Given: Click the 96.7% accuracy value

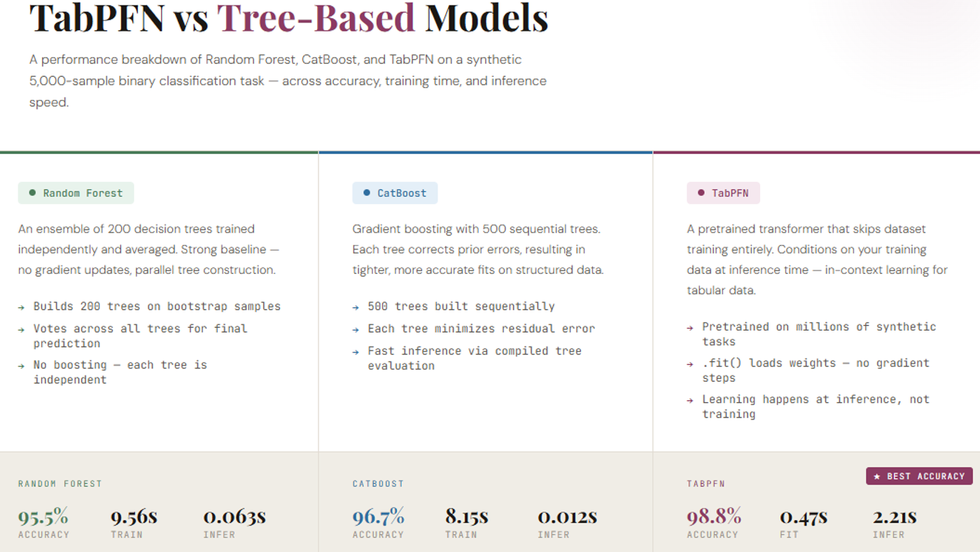Looking at the screenshot, I should point(379,517).
